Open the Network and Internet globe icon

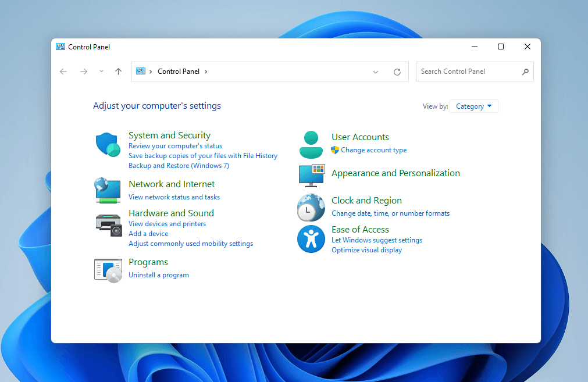(x=108, y=191)
